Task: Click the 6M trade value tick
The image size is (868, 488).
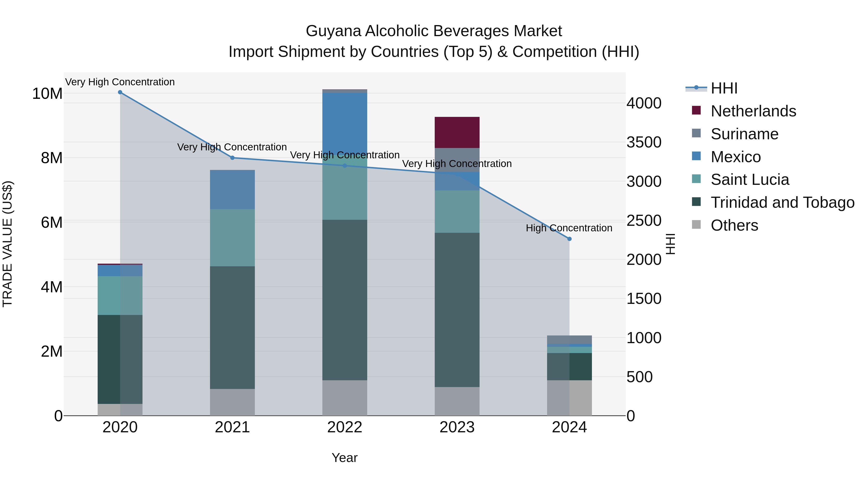Action: pos(52,222)
